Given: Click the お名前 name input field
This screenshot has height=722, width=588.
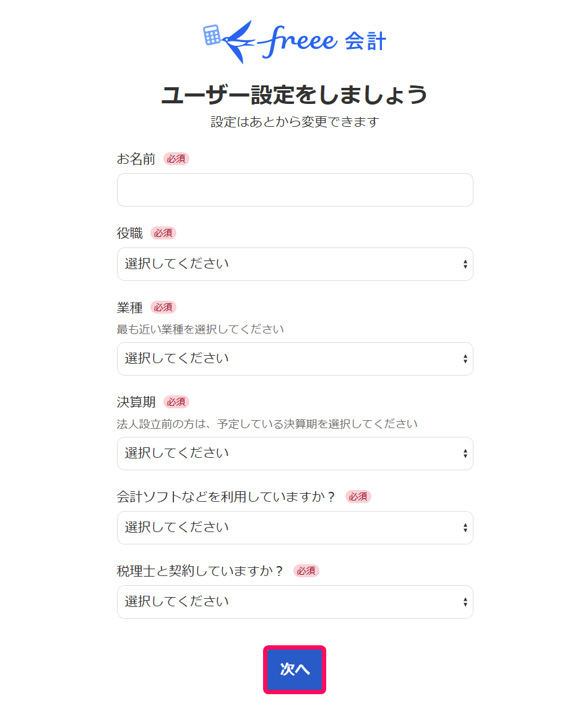Looking at the screenshot, I should [295, 190].
